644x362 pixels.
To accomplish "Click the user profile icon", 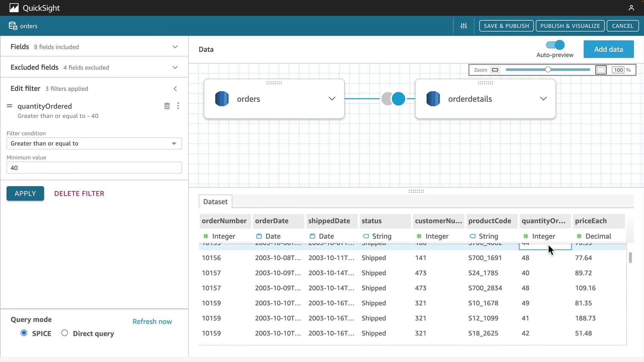I will point(631,8).
